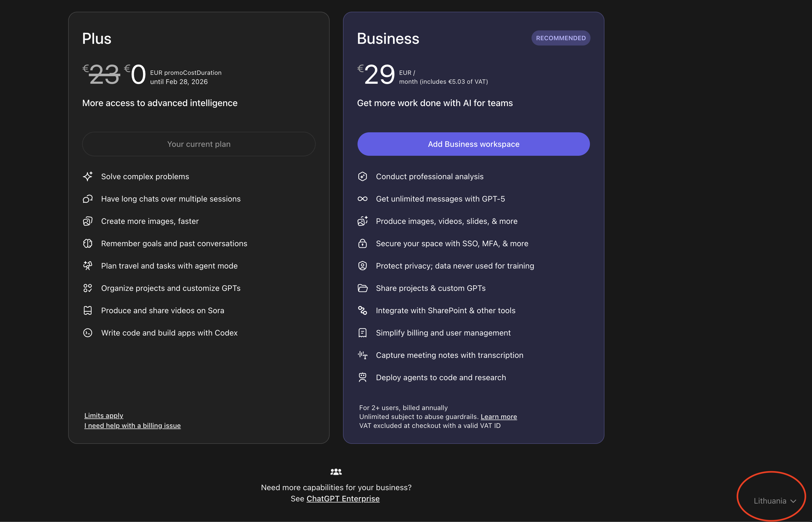Click the Your current plan button
The height and width of the screenshot is (522, 812).
[x=199, y=144]
